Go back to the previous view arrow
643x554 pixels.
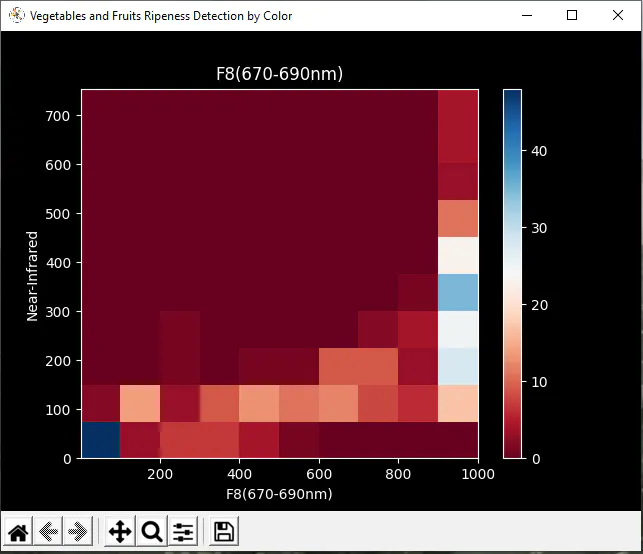(48, 532)
